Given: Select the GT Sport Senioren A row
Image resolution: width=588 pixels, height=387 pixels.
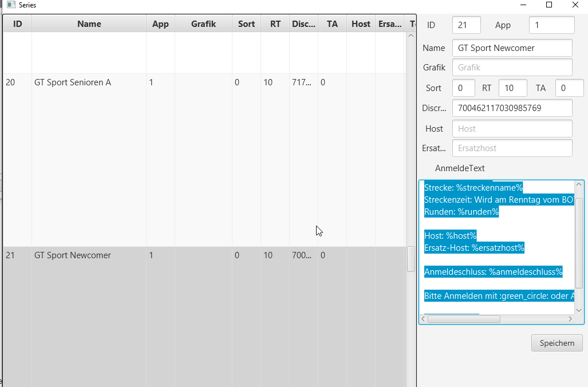Looking at the screenshot, I should [x=73, y=82].
